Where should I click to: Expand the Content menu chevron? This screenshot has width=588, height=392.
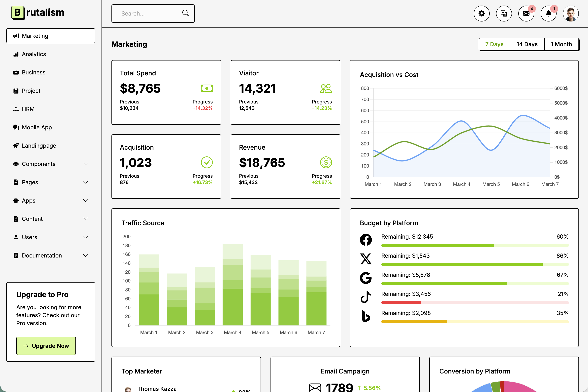pos(86,219)
